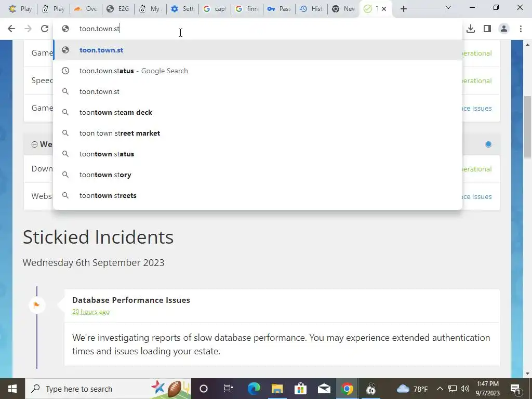Click the blue info dot in the group header
This screenshot has width=532, height=399.
488,144
